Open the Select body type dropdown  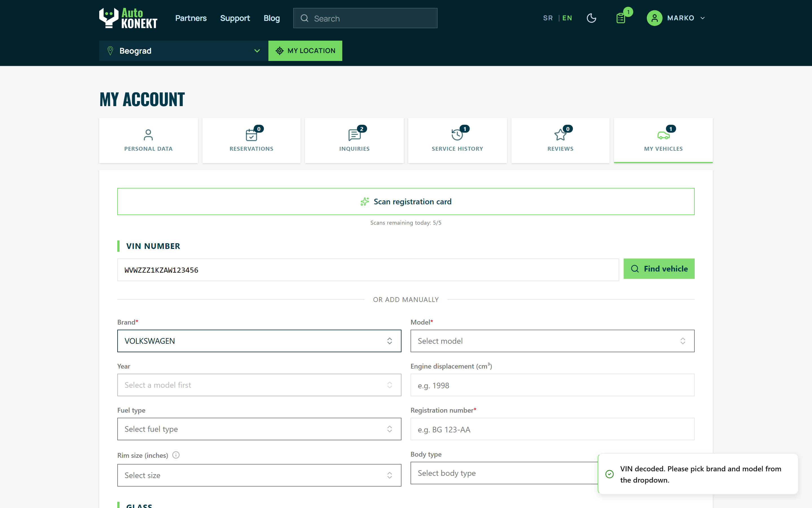(504, 473)
